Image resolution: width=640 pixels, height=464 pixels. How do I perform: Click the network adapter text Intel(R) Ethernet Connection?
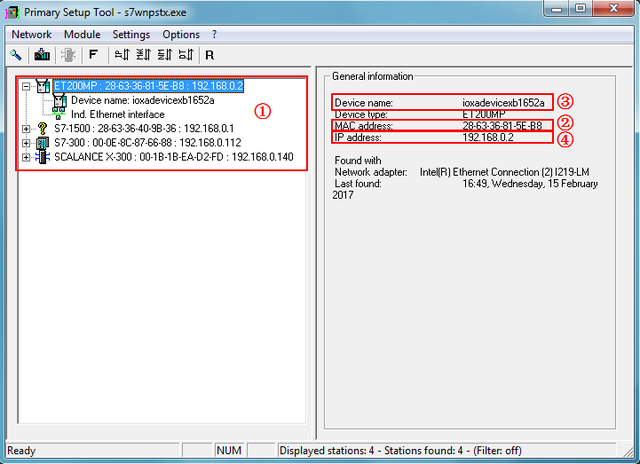(x=504, y=172)
